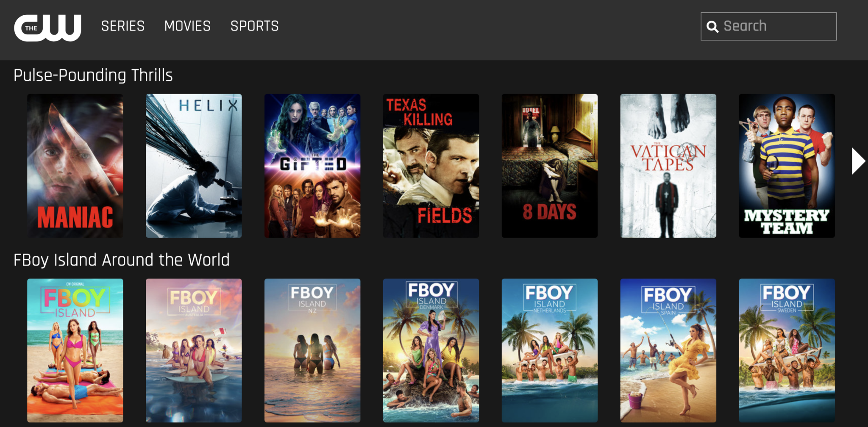Choose the Texas Killing Fields movie
Viewport: 868px width, 427px height.
pyautogui.click(x=431, y=166)
